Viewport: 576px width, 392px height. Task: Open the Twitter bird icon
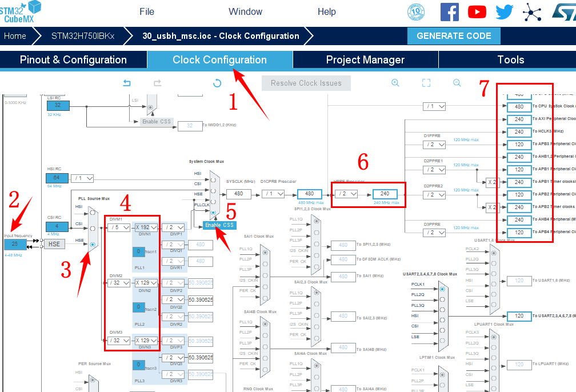point(504,12)
